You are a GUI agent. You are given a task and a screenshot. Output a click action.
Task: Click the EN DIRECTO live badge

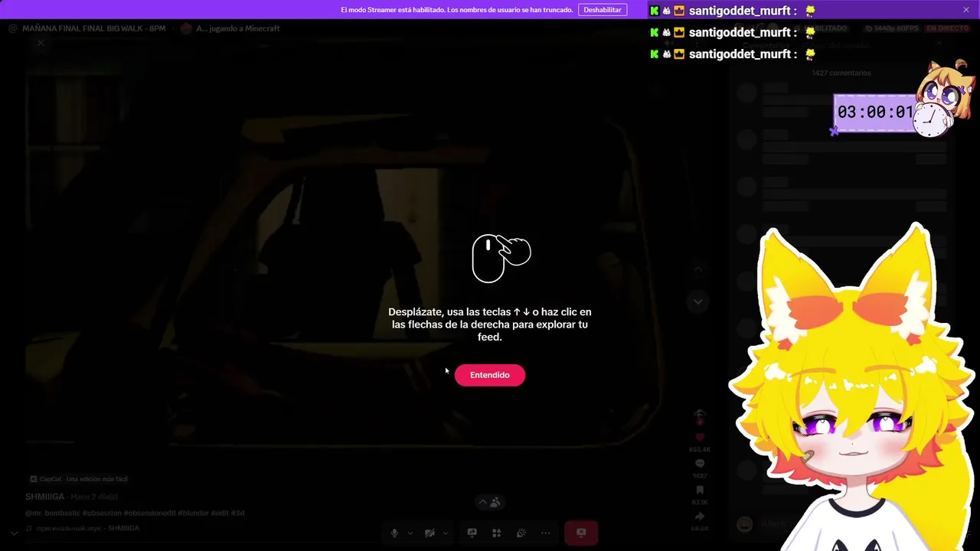coord(947,28)
